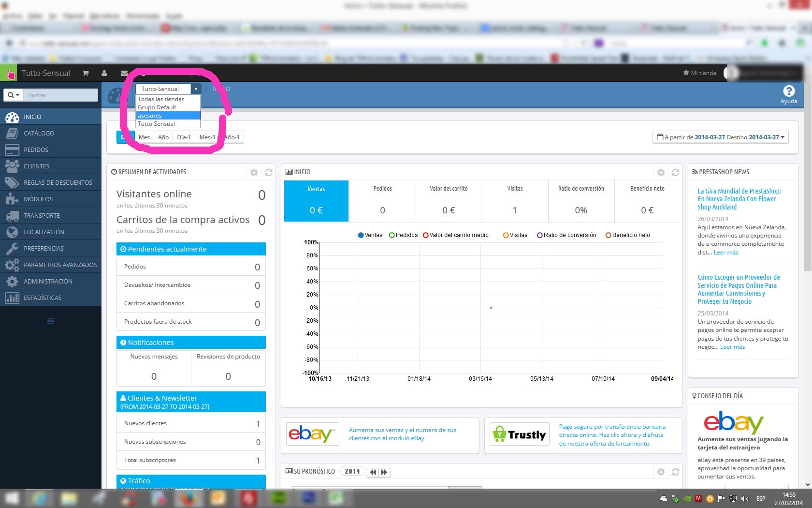812x508 pixels.
Task: Click the Trustly logo banner
Action: [x=520, y=434]
